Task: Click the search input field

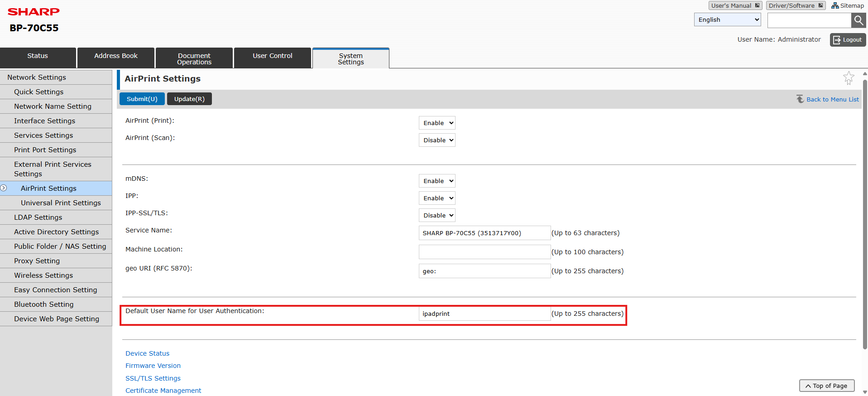Action: click(x=809, y=20)
